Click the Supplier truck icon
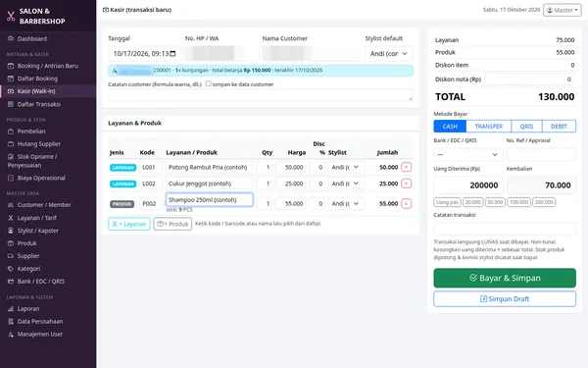 click(11, 256)
